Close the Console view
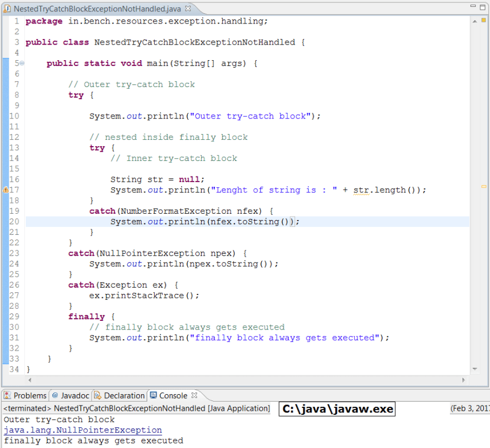490x448 pixels. (x=194, y=395)
